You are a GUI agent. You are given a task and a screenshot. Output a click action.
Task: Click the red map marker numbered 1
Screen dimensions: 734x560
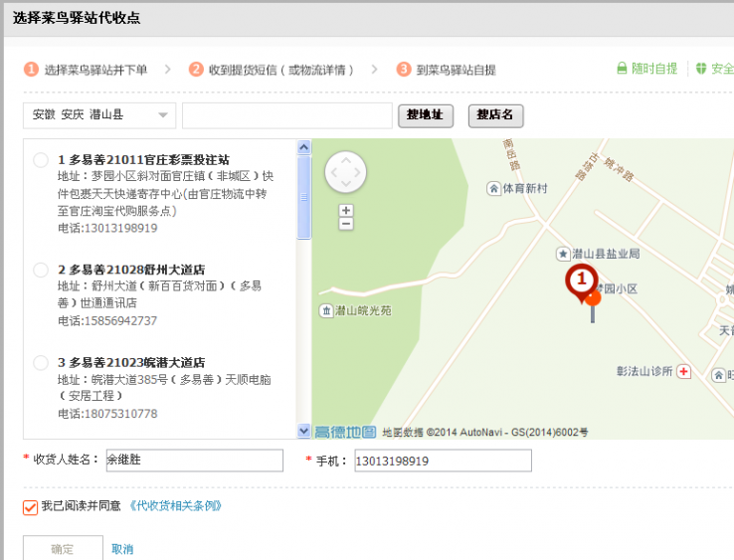[582, 282]
